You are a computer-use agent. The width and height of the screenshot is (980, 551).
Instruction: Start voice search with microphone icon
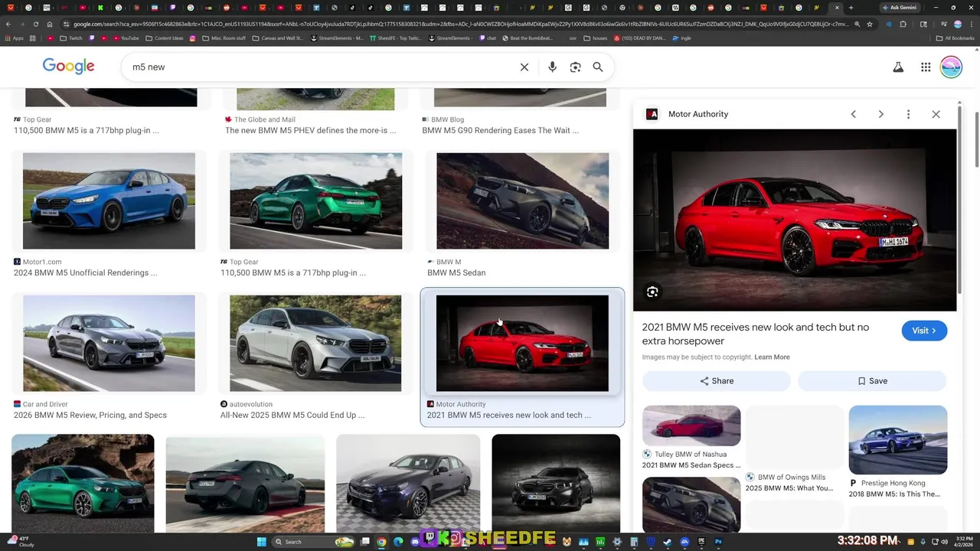click(x=552, y=67)
